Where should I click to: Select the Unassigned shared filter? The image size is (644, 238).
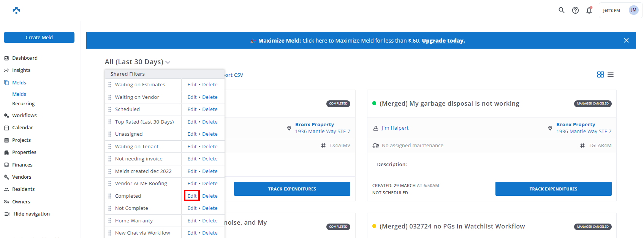click(x=129, y=134)
